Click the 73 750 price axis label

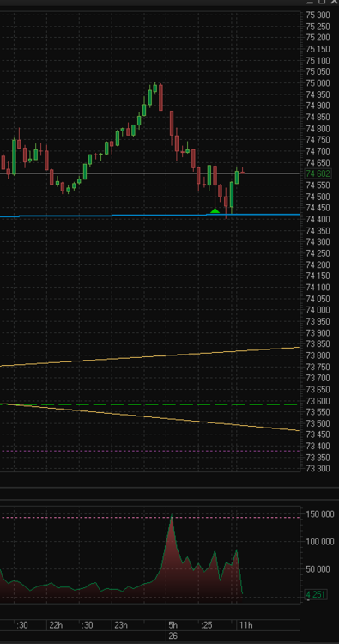[318, 367]
